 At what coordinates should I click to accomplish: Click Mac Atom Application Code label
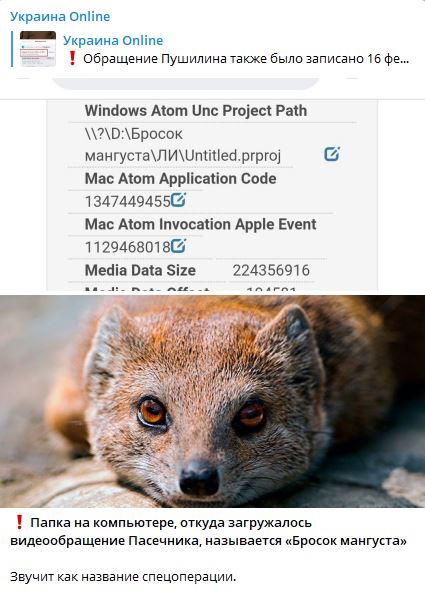tap(181, 179)
